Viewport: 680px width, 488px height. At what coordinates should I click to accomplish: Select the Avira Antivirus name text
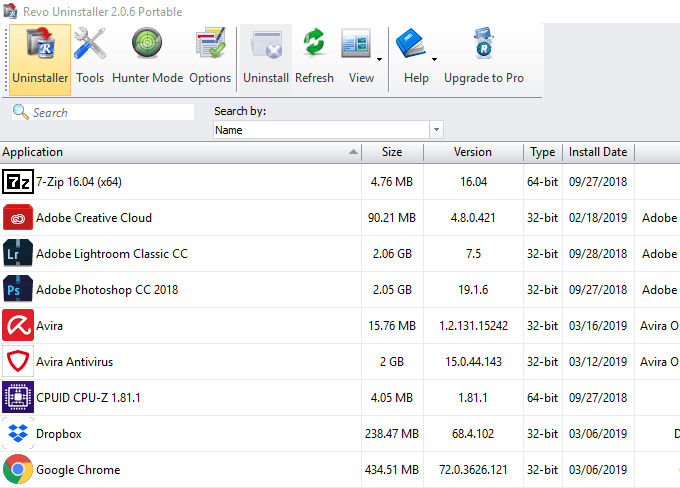pyautogui.click(x=74, y=362)
